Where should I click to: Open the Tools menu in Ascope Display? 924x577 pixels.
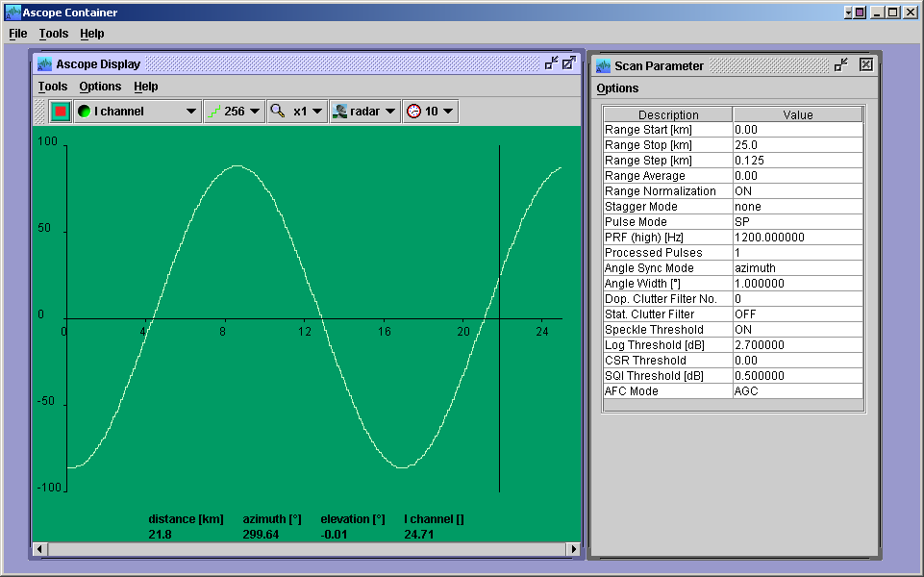click(x=53, y=86)
